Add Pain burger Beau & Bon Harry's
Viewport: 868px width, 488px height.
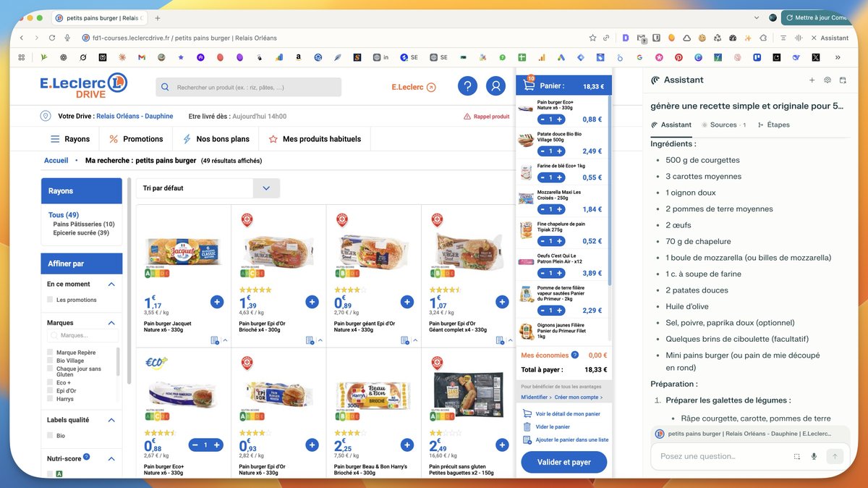[x=407, y=445]
